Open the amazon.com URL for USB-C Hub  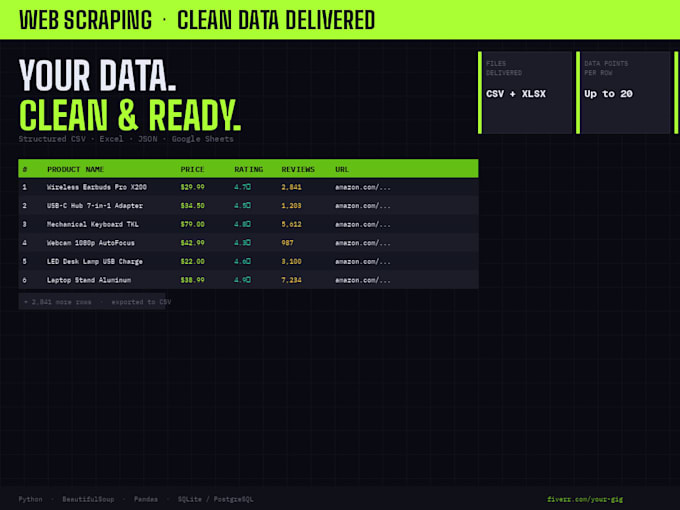(x=363, y=206)
